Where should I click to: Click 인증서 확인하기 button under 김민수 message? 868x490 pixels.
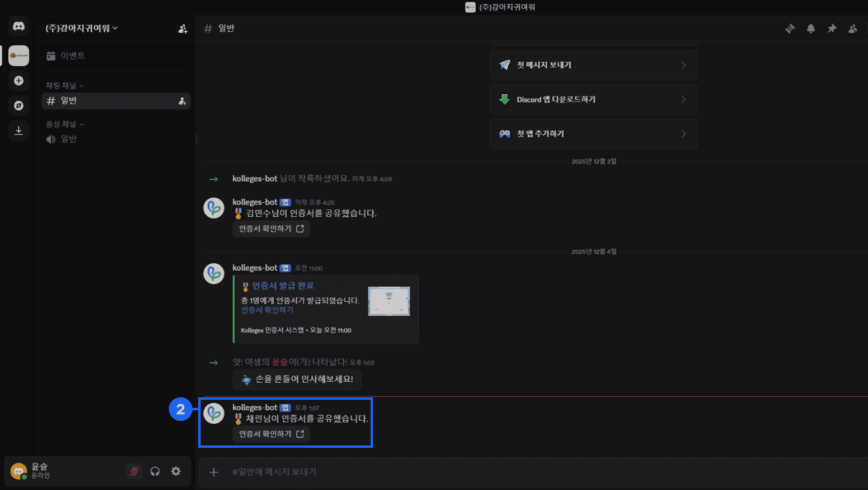coord(271,229)
